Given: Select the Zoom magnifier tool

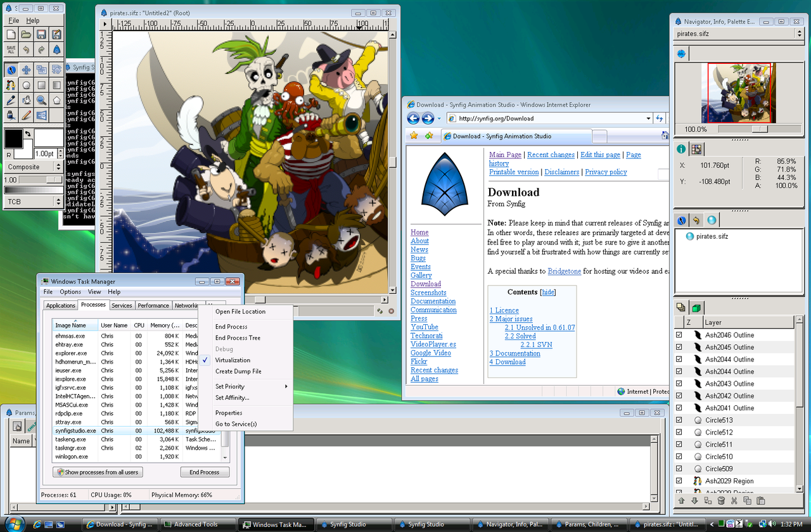Looking at the screenshot, I should (x=41, y=100).
